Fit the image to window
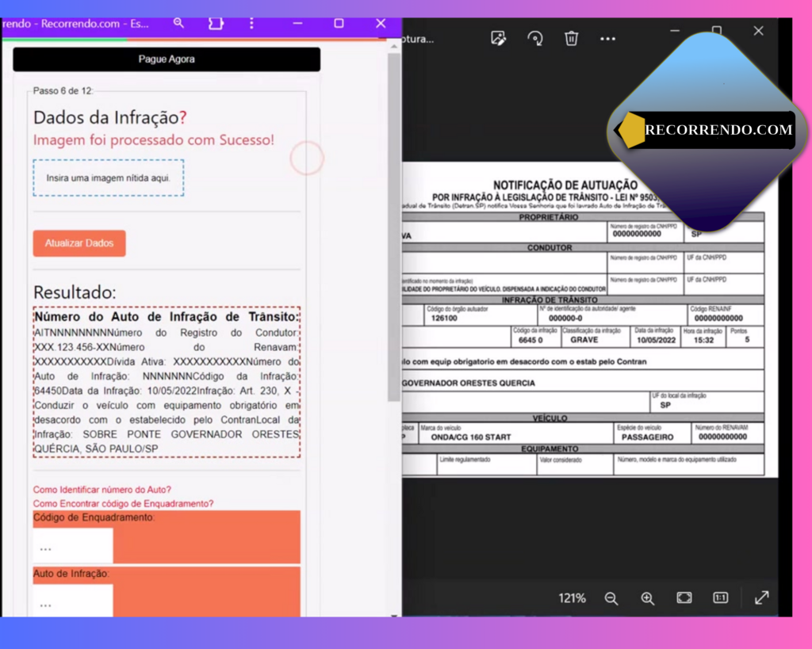 pos(684,598)
